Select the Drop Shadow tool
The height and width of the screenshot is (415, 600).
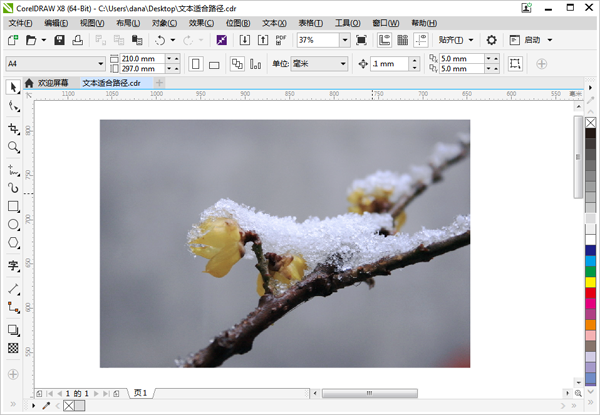[14, 330]
